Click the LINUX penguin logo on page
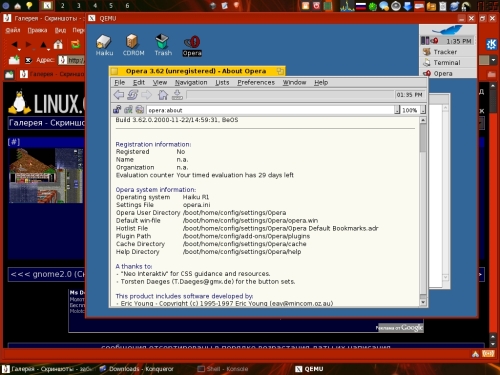The height and width of the screenshot is (375, 500). pyautogui.click(x=18, y=102)
